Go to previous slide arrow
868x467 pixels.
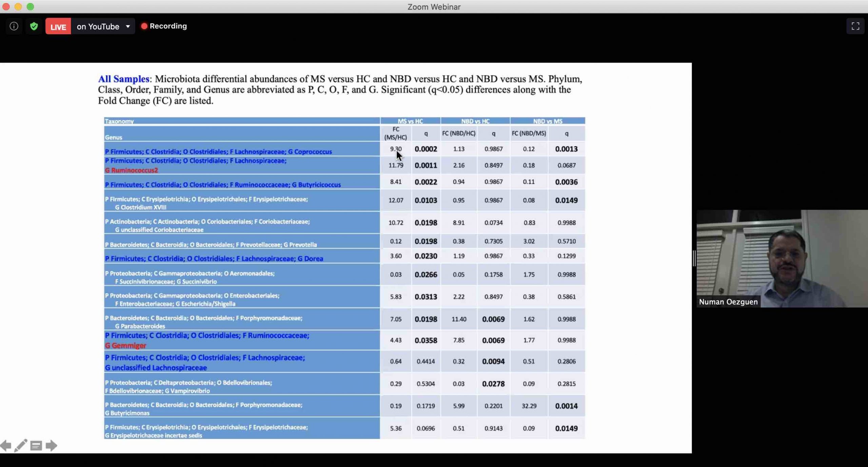tap(5, 446)
